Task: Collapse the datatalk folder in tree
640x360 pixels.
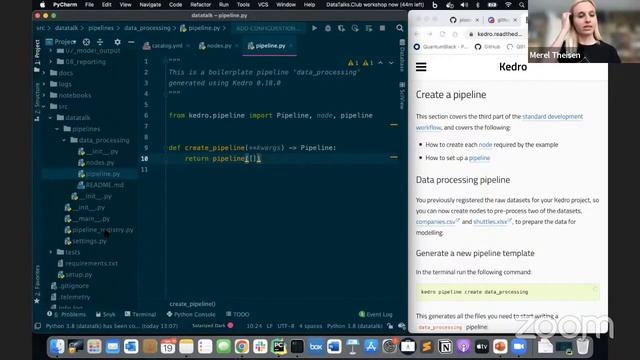Action: 51,118
